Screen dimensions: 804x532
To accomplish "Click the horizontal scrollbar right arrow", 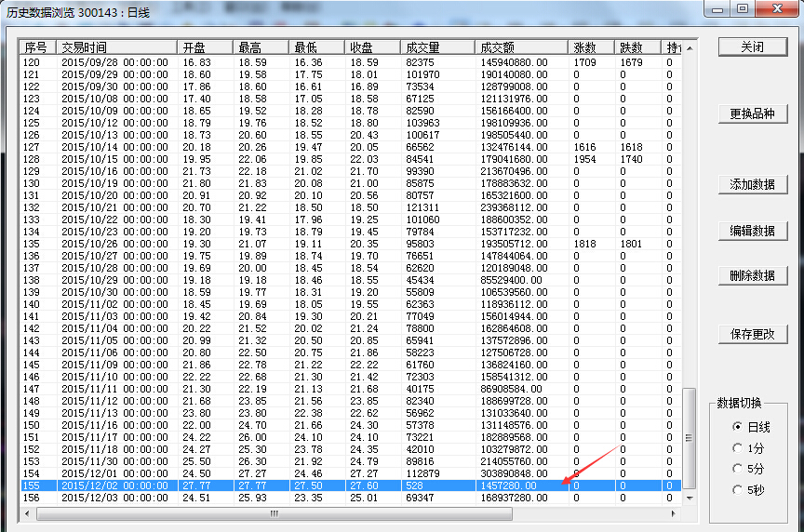I will (x=675, y=513).
